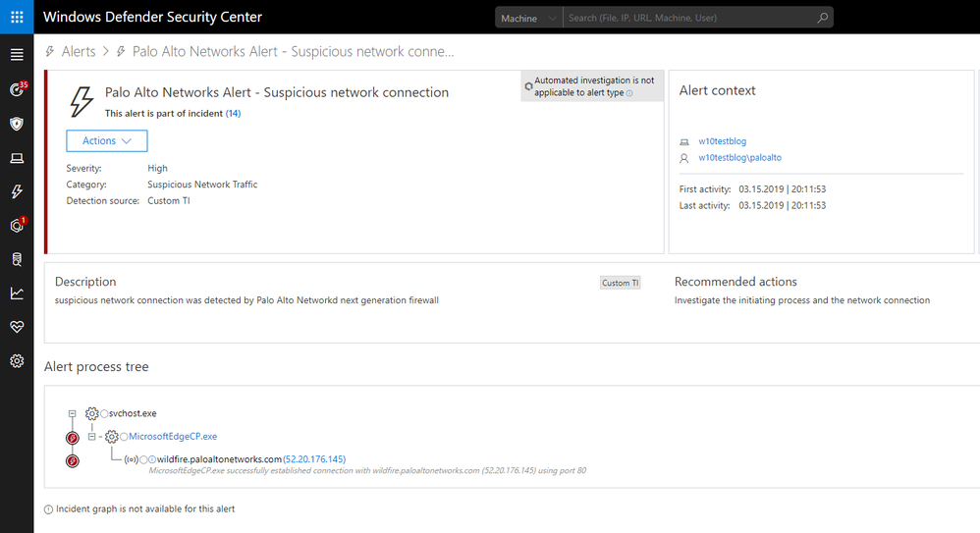The height and width of the screenshot is (533, 980).
Task: Click the italic connection detail using port 80
Action: 367,470
